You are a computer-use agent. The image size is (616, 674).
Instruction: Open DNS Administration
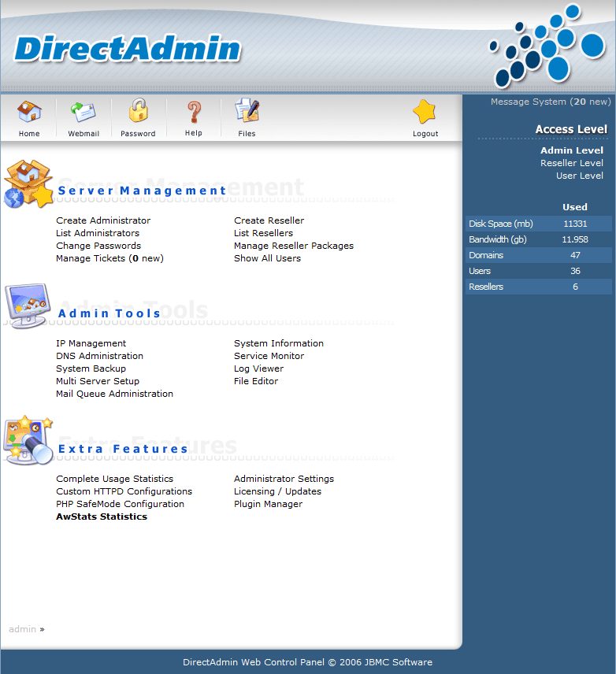[x=99, y=356]
